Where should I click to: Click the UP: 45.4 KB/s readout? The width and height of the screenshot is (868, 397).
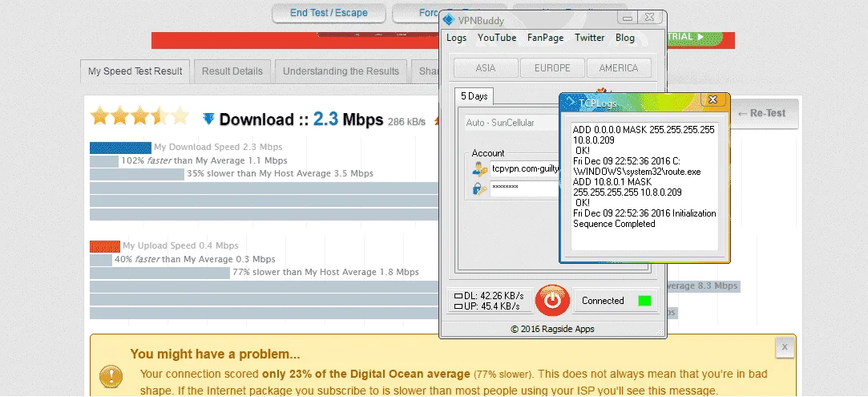click(491, 306)
